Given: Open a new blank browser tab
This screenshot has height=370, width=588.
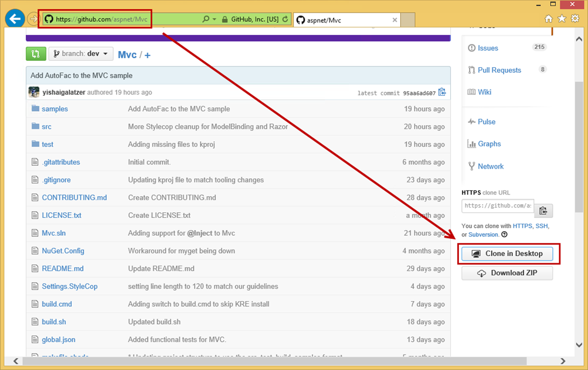Looking at the screenshot, I should [408, 20].
